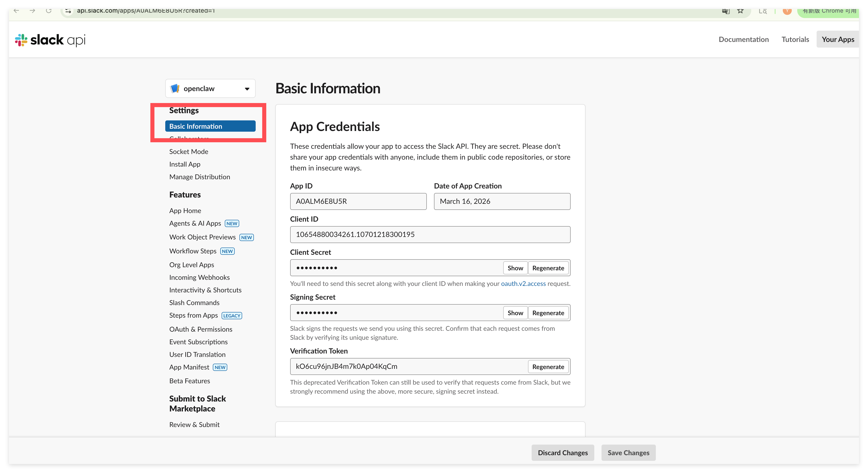868x473 pixels.
Task: Click into the Client ID field
Action: 430,234
